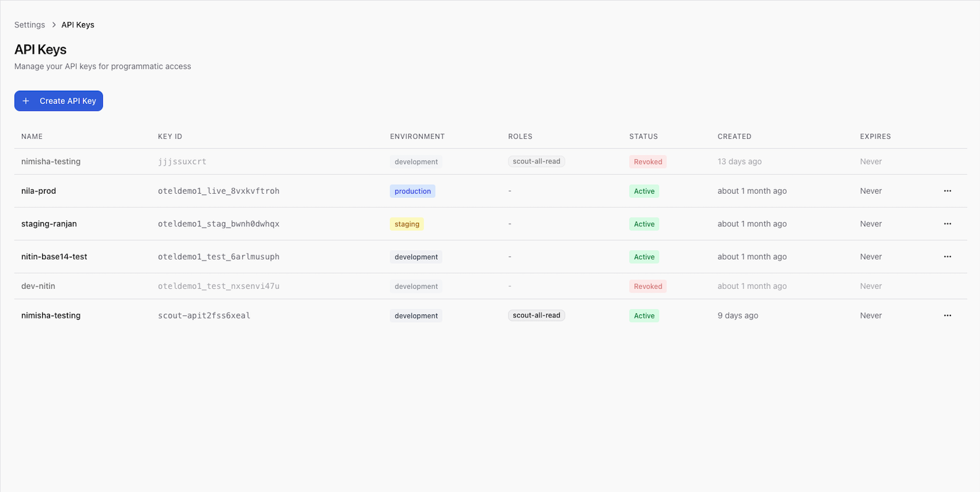The height and width of the screenshot is (492, 980).
Task: Click the Active status badge for nila-prod
Action: (x=644, y=191)
